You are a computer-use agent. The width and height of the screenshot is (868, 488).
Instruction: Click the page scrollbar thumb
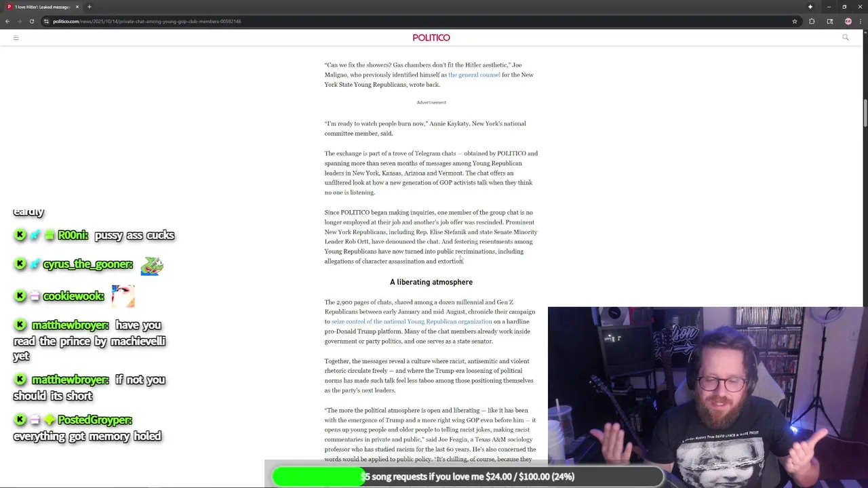click(865, 114)
